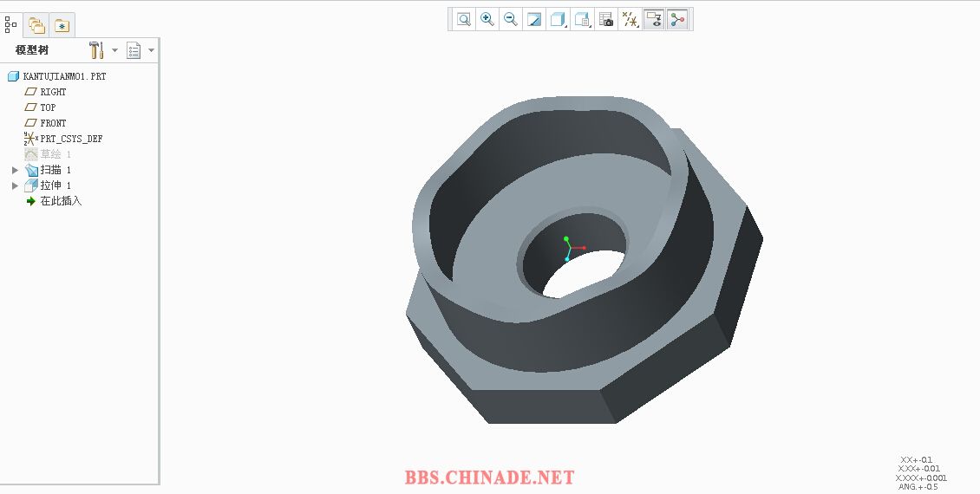
Task: Open the datum display filters menu
Action: [630, 19]
